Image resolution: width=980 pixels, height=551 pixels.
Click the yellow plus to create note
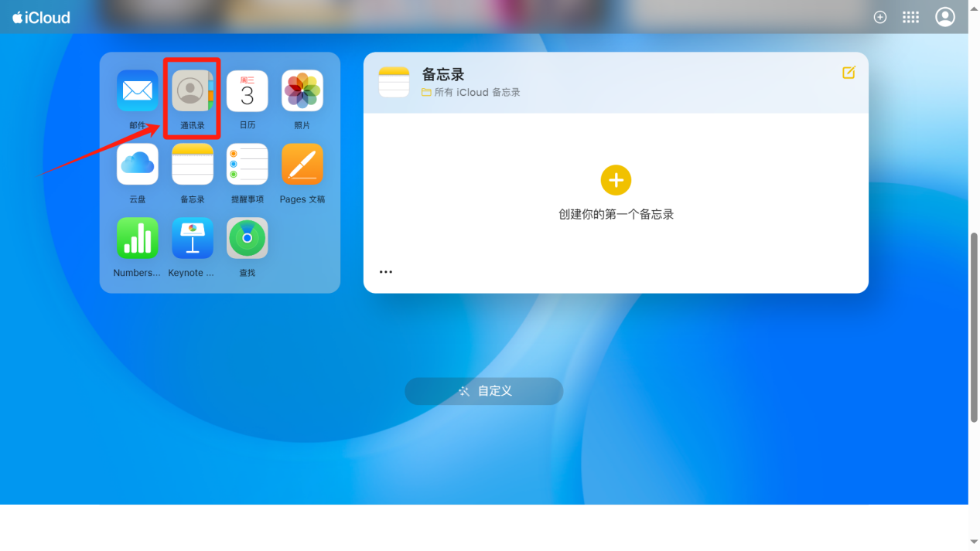coord(616,180)
